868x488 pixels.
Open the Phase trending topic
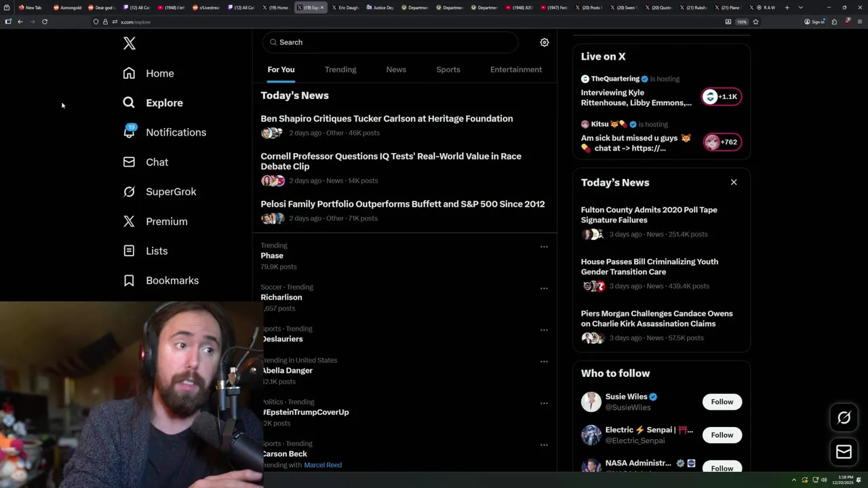point(272,256)
